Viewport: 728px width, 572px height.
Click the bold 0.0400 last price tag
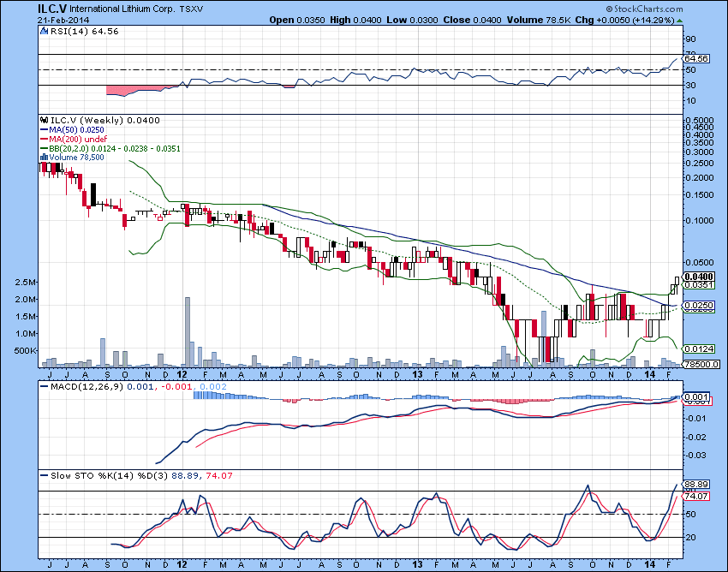pyautogui.click(x=699, y=277)
